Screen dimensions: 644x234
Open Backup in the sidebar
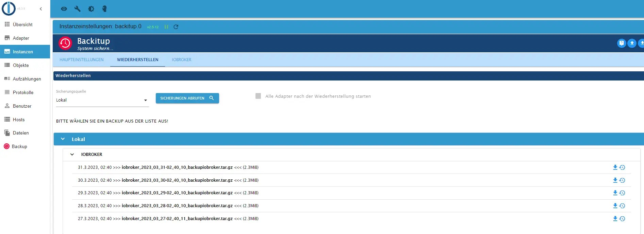click(x=25, y=146)
